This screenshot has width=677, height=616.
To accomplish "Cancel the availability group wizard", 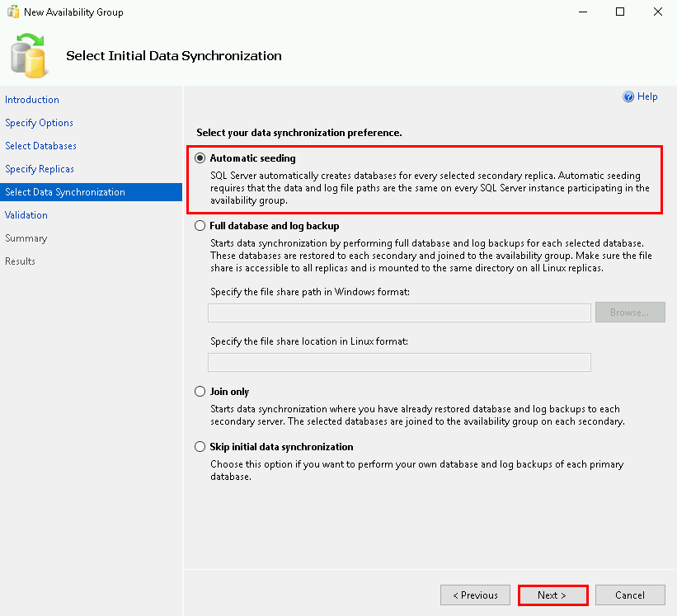I will click(630, 595).
